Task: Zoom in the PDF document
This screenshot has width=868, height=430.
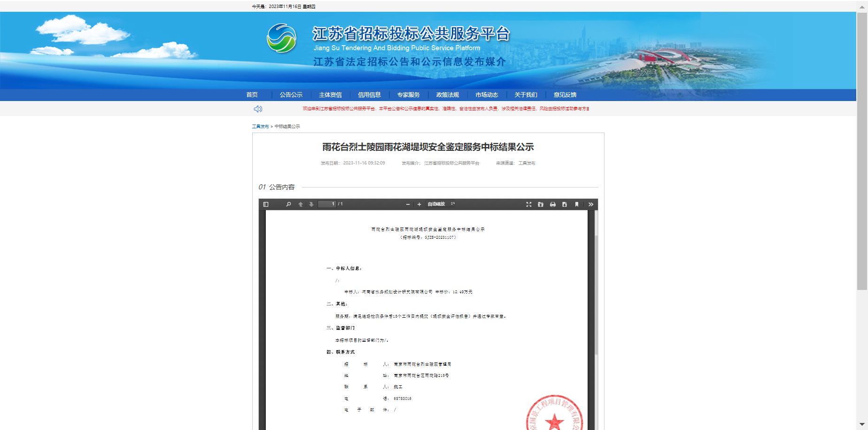Action: (419, 204)
